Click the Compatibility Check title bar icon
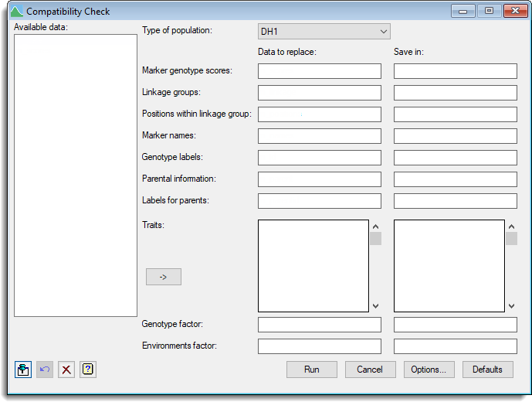The image size is (532, 402). 16,12
